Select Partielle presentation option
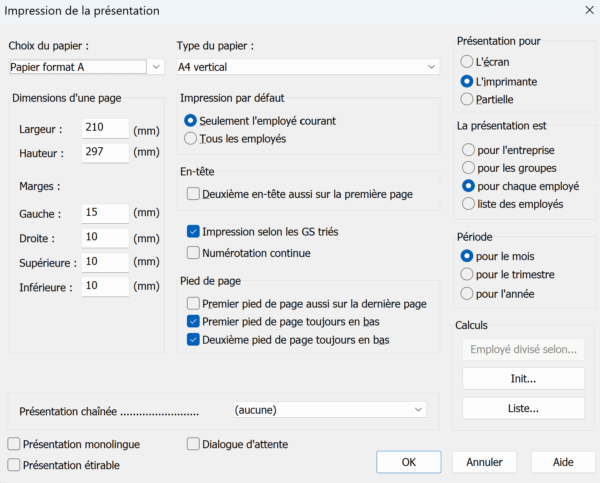600x483 pixels. point(467,99)
